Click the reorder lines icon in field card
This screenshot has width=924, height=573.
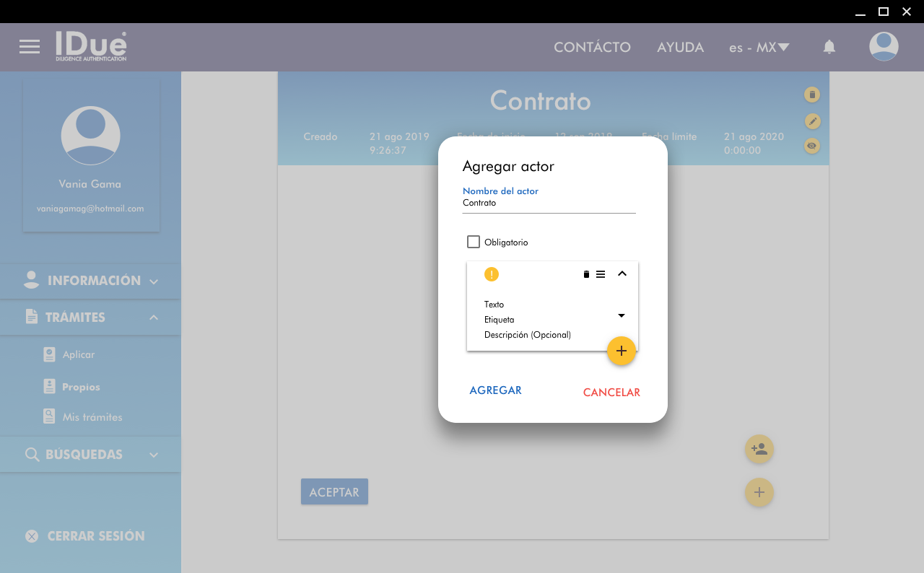click(x=601, y=274)
